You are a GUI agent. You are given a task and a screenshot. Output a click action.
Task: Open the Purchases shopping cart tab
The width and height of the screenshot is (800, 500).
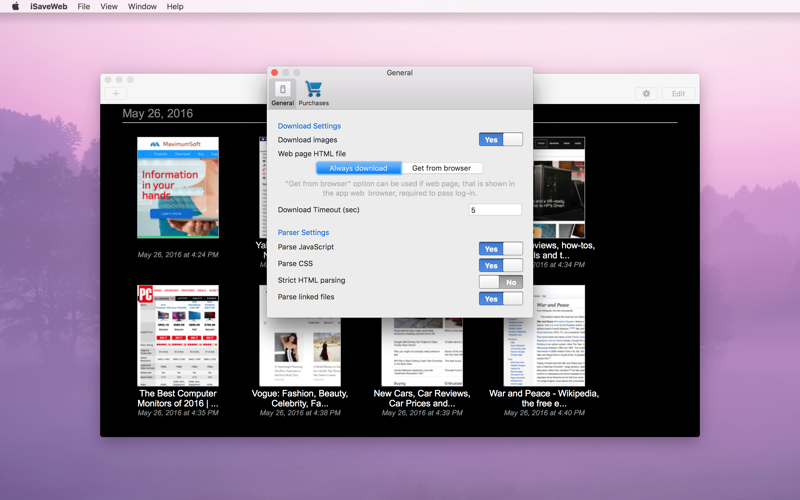pos(313,92)
